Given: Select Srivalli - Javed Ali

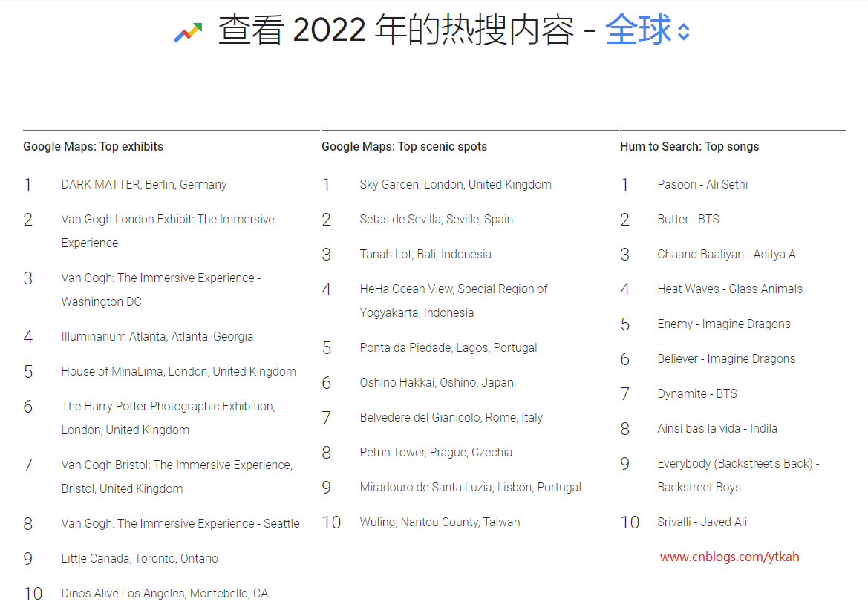Looking at the screenshot, I should click(x=702, y=522).
